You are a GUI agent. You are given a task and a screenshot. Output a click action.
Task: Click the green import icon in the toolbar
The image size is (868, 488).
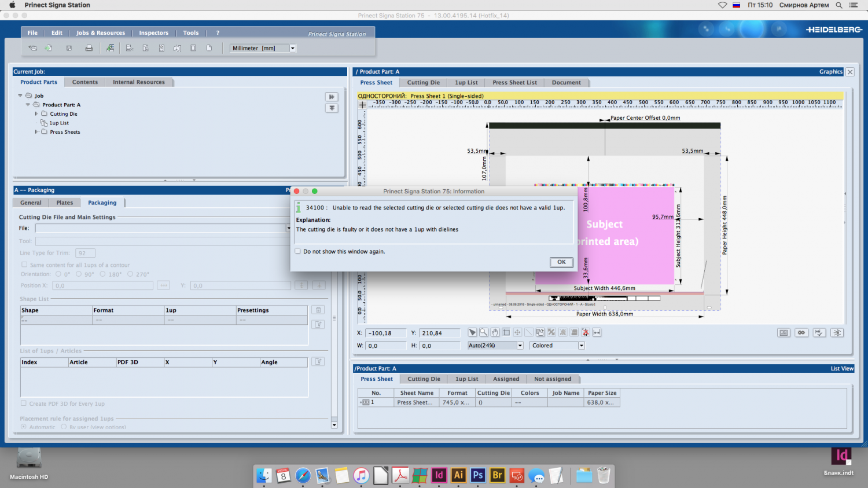click(x=110, y=48)
